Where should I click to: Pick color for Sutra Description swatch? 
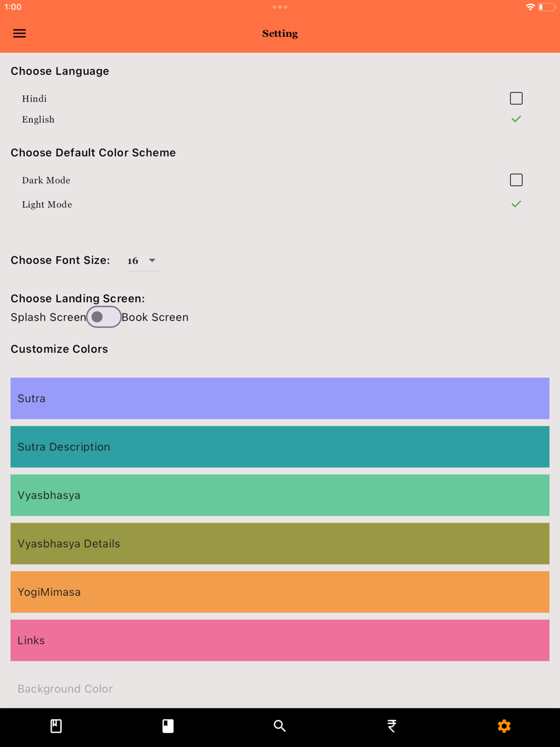pyautogui.click(x=280, y=447)
